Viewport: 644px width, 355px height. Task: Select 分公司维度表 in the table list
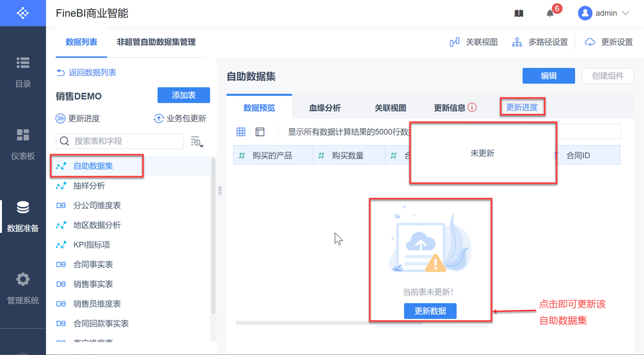[x=97, y=205]
